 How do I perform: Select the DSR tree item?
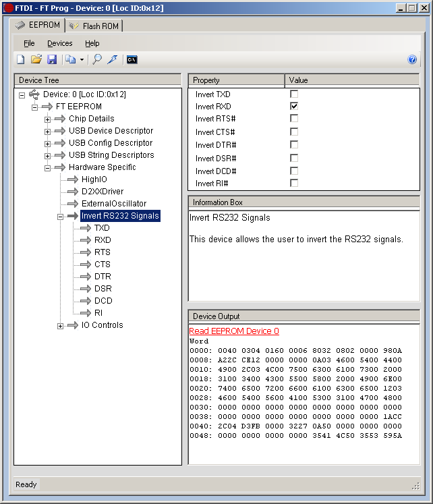click(x=103, y=289)
